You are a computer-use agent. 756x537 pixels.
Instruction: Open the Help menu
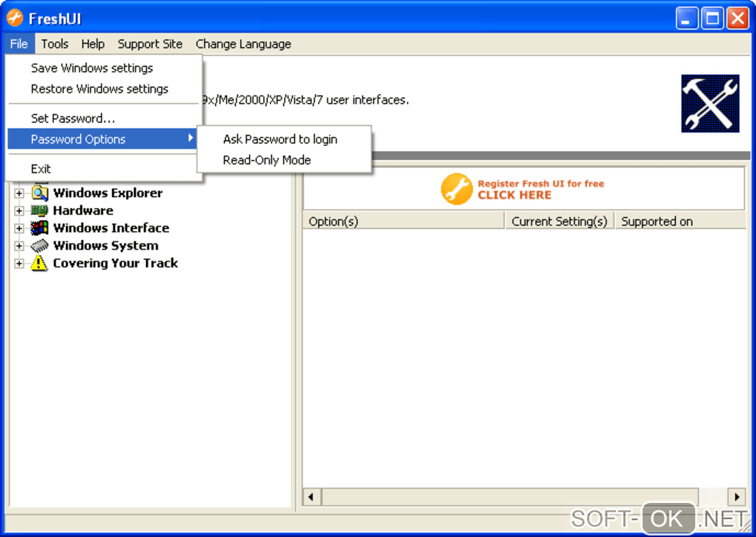coord(93,44)
